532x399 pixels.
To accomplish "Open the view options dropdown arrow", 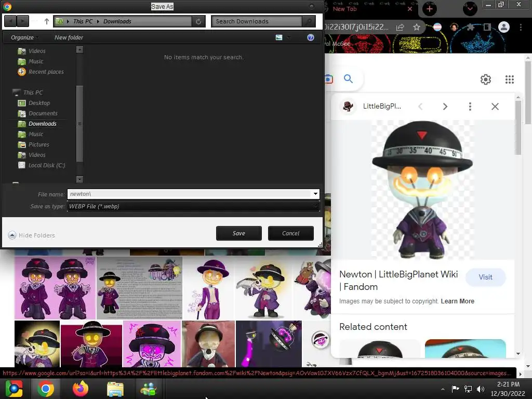I will click(x=289, y=37).
